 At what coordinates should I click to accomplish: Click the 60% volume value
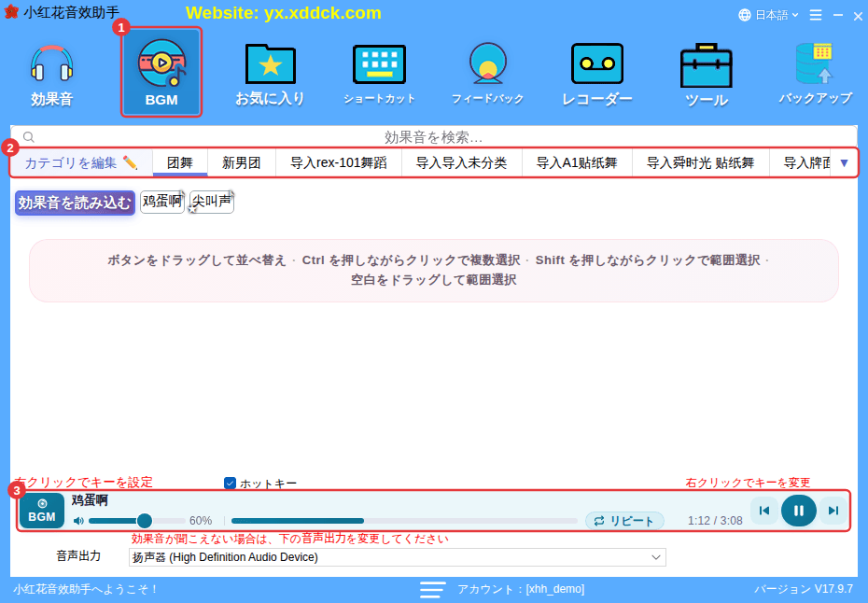201,521
